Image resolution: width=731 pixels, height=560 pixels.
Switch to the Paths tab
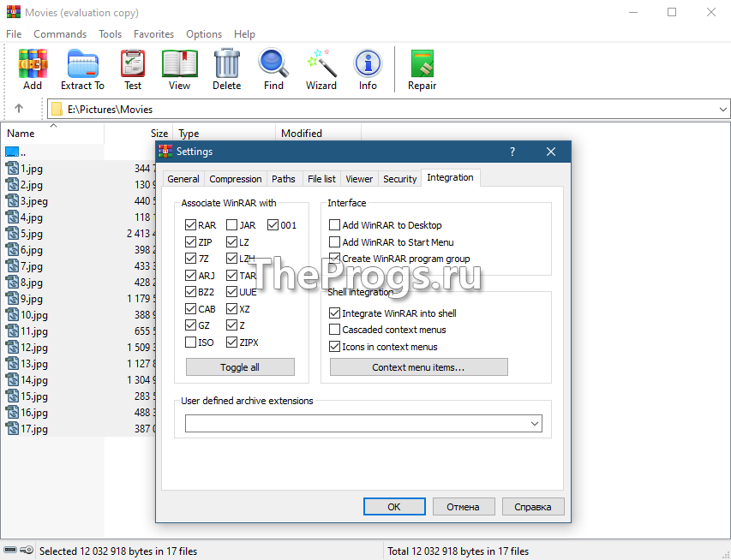pyautogui.click(x=284, y=179)
